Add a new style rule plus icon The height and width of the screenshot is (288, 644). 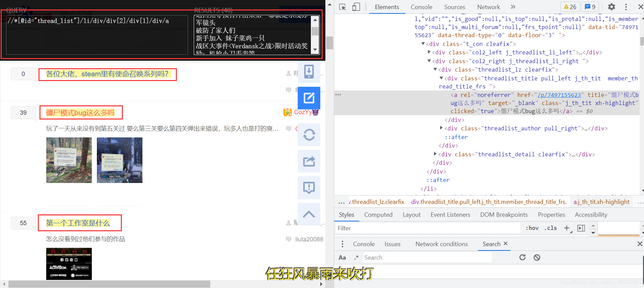pyautogui.click(x=567, y=228)
